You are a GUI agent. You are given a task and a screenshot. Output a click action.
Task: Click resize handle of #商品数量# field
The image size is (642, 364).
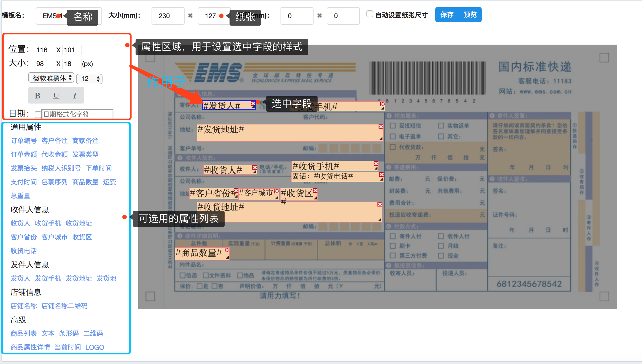coord(227,257)
